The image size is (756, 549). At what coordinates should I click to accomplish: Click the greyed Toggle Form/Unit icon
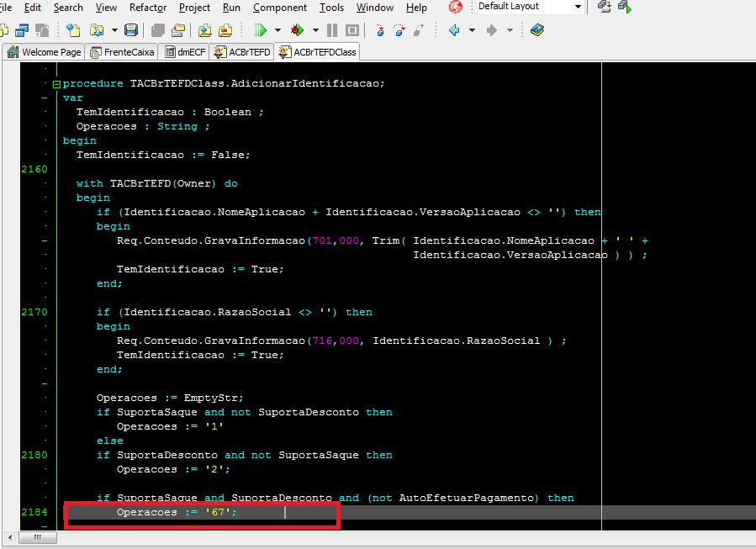pyautogui.click(x=42, y=30)
